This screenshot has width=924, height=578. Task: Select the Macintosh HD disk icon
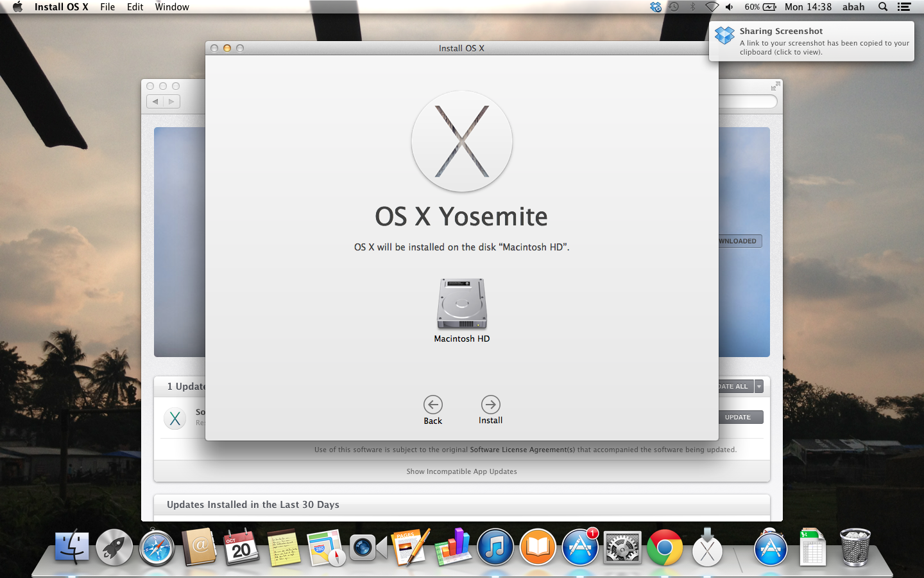tap(461, 304)
